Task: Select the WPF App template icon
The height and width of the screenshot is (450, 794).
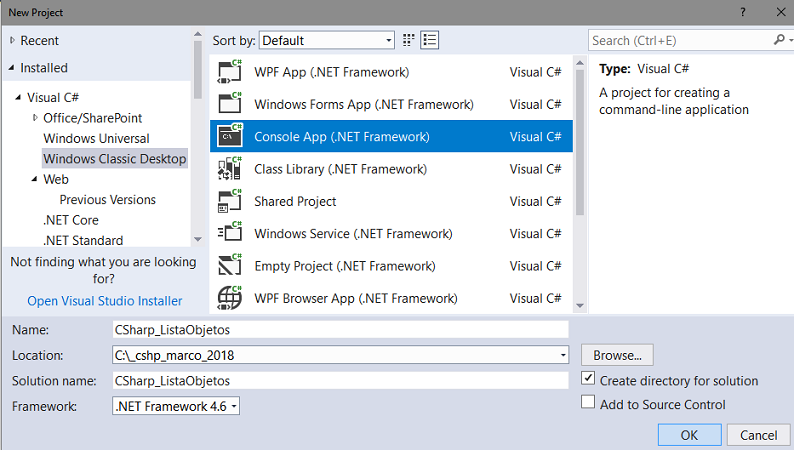Action: pos(229,72)
